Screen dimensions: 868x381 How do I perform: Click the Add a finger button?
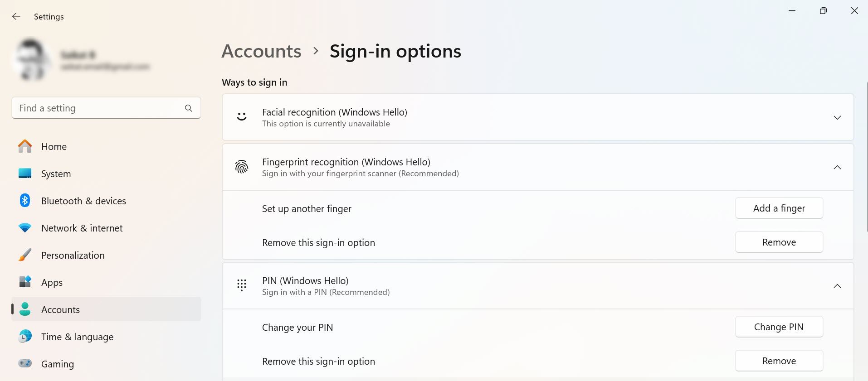tap(779, 208)
